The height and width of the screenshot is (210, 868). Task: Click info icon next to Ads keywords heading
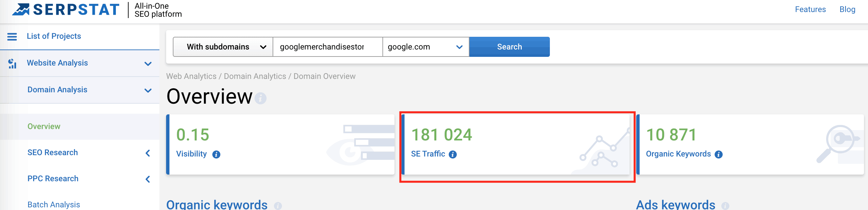(725, 205)
